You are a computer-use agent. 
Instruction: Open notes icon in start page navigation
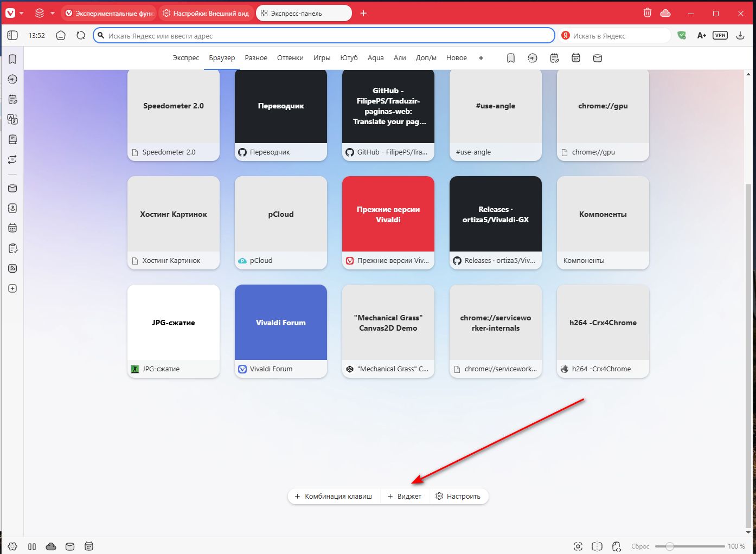click(x=554, y=58)
